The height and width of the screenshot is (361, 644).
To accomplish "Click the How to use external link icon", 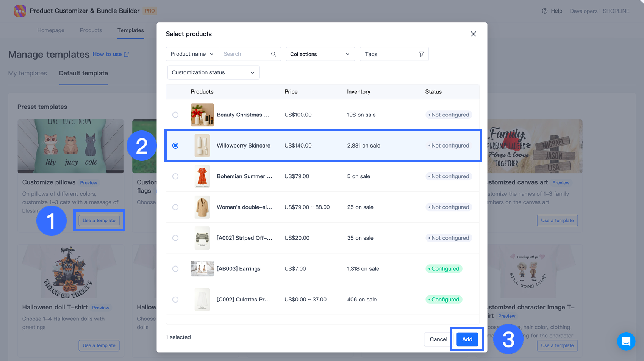I will [126, 54].
